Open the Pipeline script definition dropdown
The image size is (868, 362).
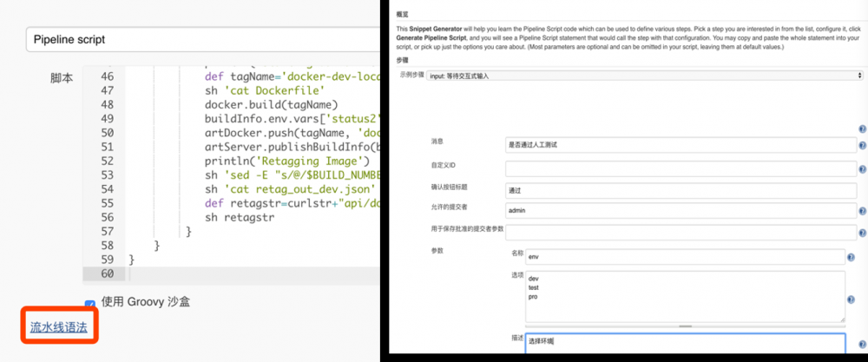pos(203,40)
